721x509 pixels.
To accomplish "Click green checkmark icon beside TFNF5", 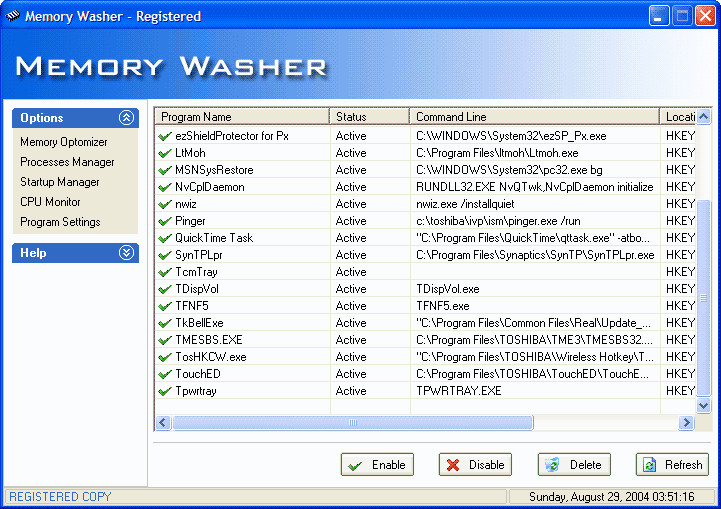I will pyautogui.click(x=165, y=307).
